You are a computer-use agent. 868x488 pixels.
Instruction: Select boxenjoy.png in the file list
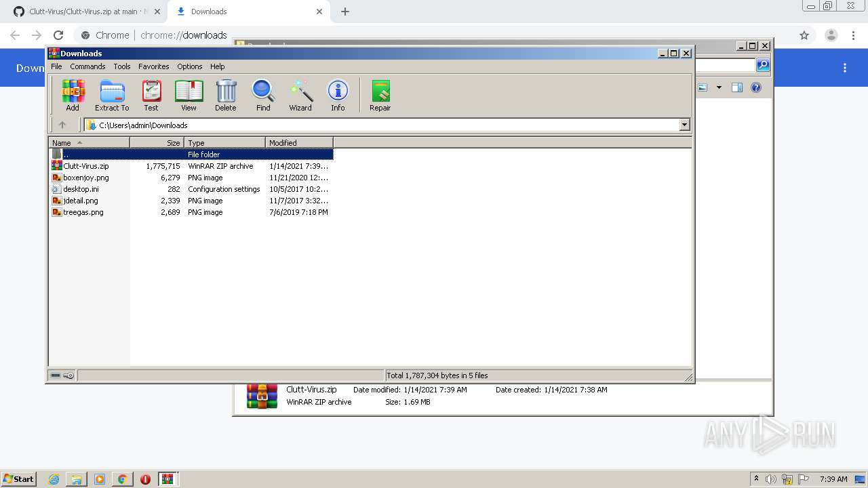click(x=191, y=178)
